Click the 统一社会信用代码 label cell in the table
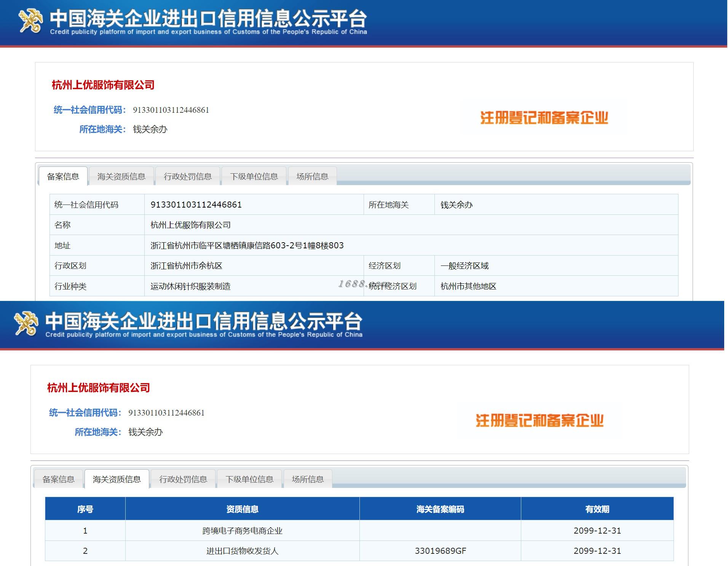728x566 pixels. click(x=97, y=205)
